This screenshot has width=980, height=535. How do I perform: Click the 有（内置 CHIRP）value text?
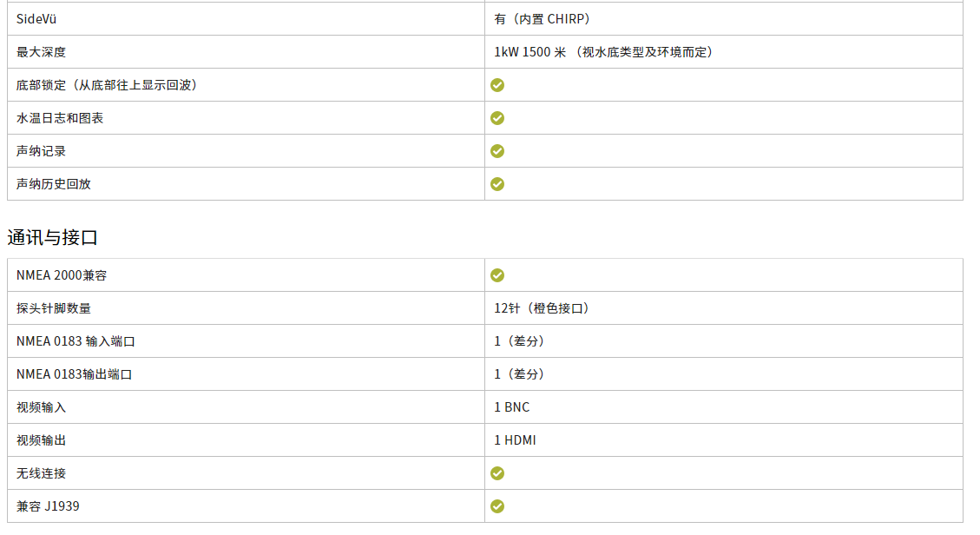[543, 19]
